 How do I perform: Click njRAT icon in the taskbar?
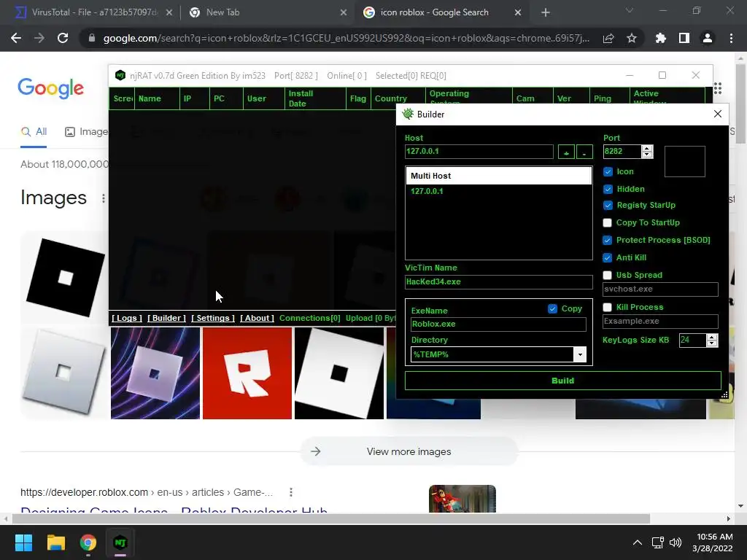click(x=120, y=542)
